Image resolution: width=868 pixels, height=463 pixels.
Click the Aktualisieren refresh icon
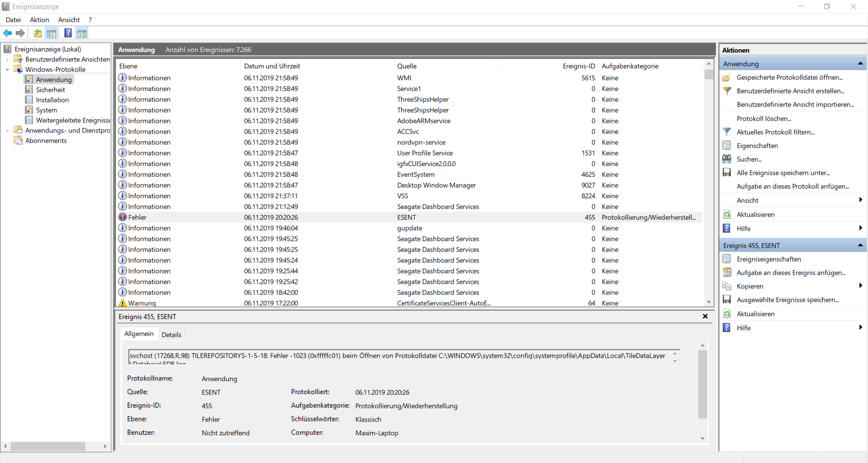point(727,214)
